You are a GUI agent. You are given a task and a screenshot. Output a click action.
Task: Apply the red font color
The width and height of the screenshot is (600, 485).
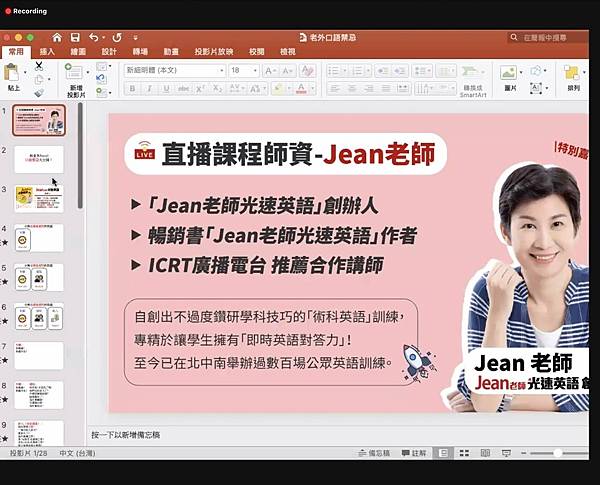point(302,89)
